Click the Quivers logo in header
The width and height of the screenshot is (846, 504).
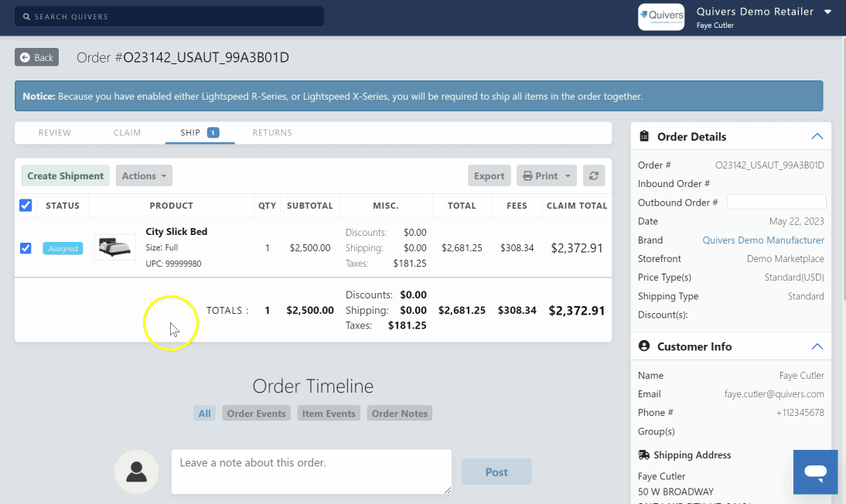click(x=660, y=17)
